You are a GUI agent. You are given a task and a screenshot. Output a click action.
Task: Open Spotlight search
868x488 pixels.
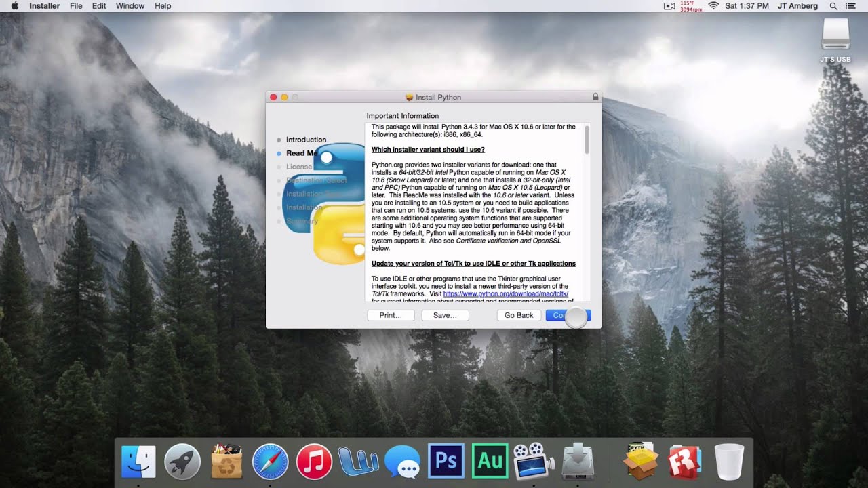833,6
